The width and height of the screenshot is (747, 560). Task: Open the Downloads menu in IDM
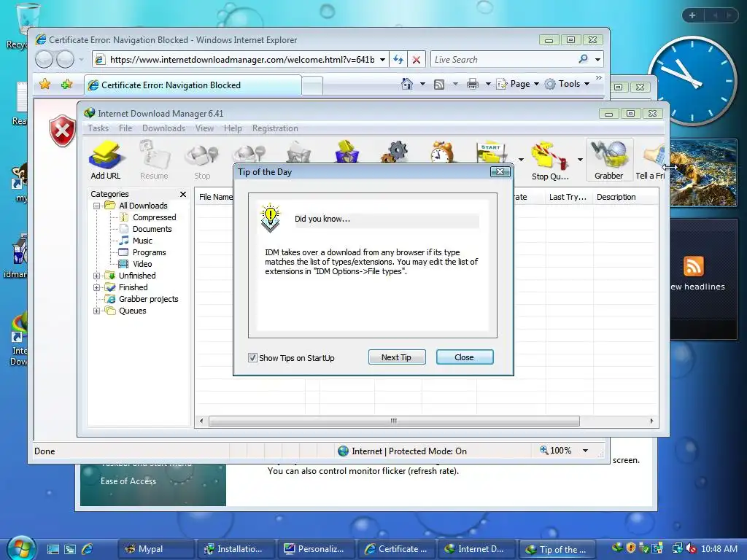point(163,128)
